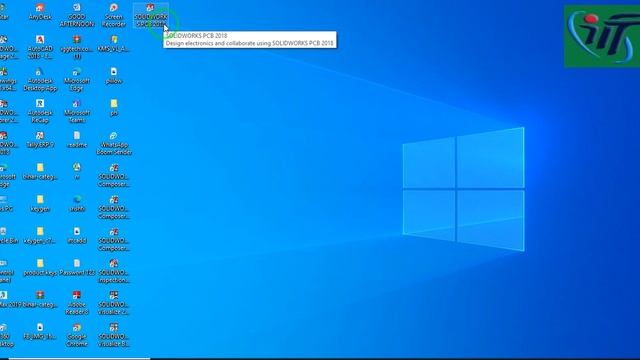
Task: Select the pk folder icon
Action: (x=114, y=108)
